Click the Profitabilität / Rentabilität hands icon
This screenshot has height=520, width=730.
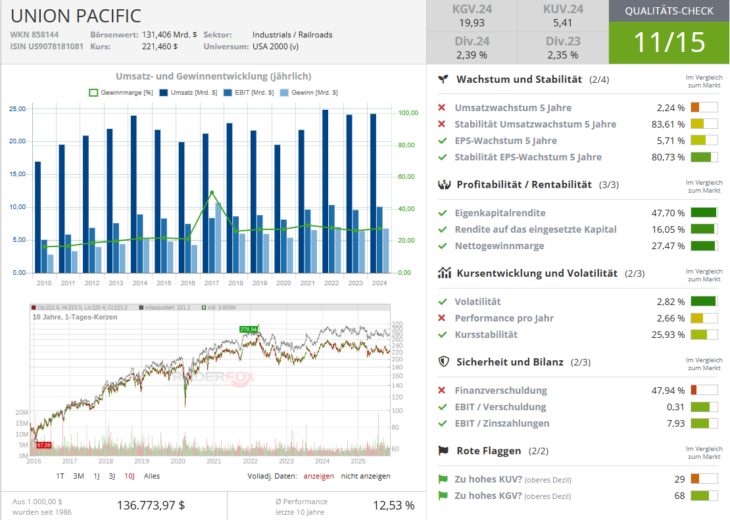[443, 185]
